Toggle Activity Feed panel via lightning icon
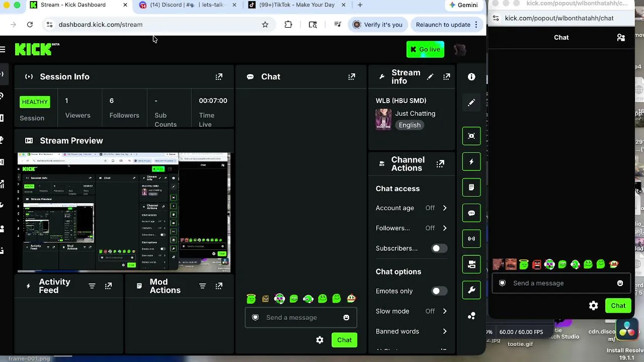This screenshot has height=362, width=644. 471,162
